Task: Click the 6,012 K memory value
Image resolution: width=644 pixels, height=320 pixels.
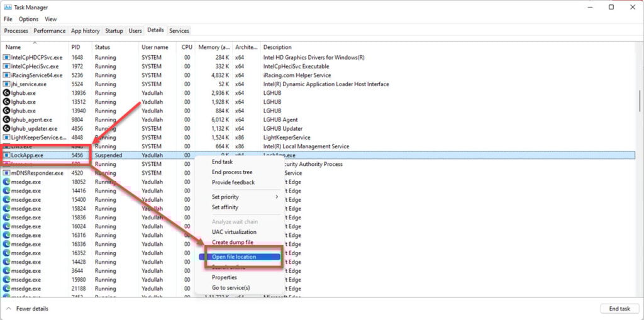Action: pos(219,119)
